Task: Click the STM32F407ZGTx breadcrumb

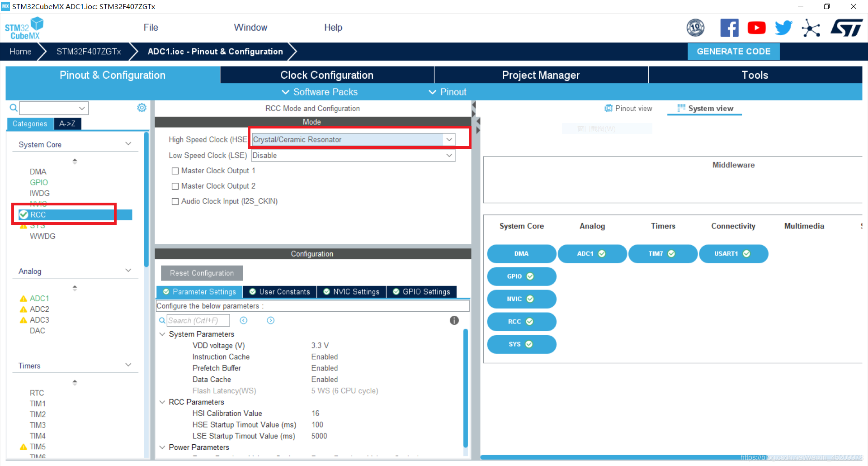Action: (89, 52)
